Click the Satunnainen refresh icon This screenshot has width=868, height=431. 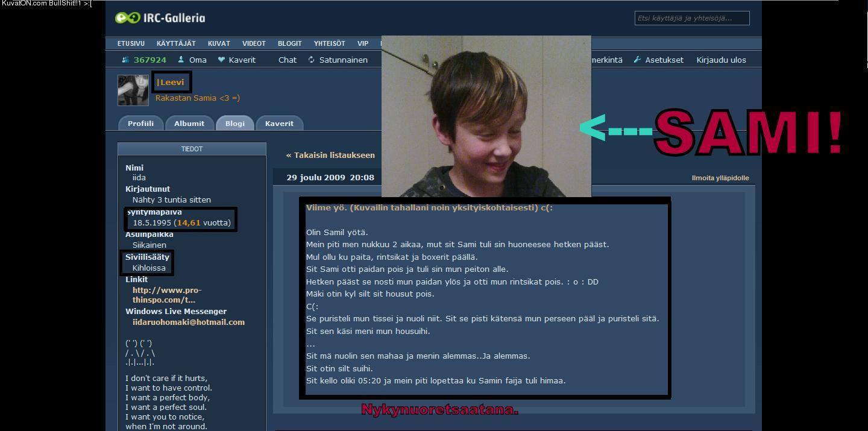click(x=312, y=60)
